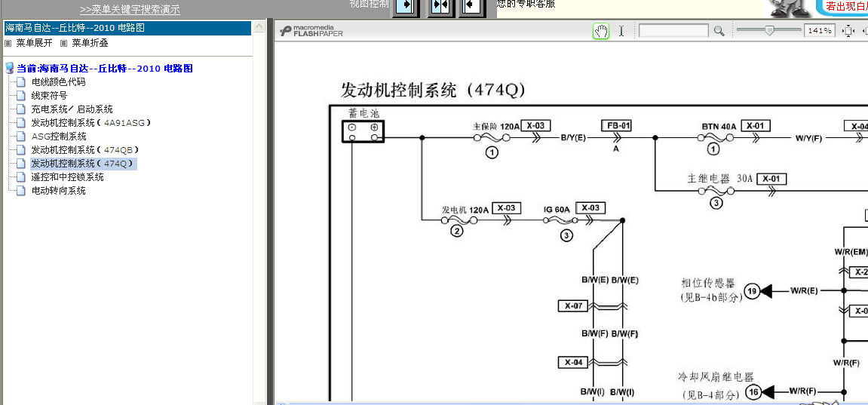
Task: Click the 菜单展开 link text
Action: click(x=35, y=43)
